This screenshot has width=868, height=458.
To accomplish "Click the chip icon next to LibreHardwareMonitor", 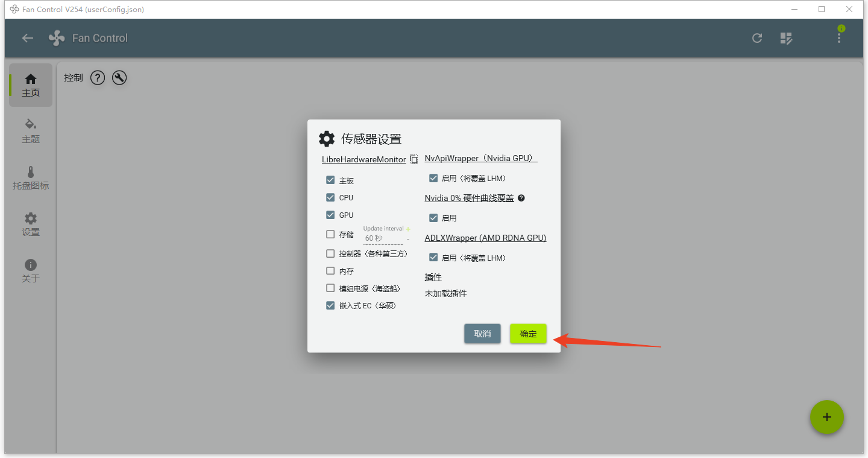I will [x=414, y=160].
